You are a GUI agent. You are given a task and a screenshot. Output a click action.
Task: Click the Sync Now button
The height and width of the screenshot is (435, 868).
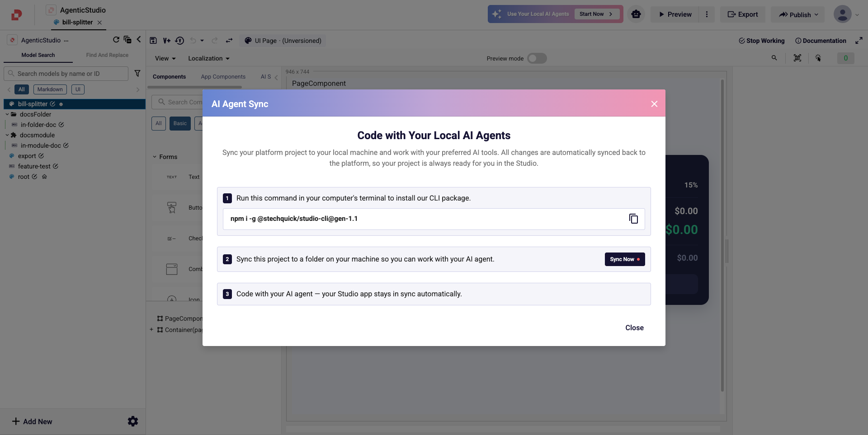pos(625,259)
